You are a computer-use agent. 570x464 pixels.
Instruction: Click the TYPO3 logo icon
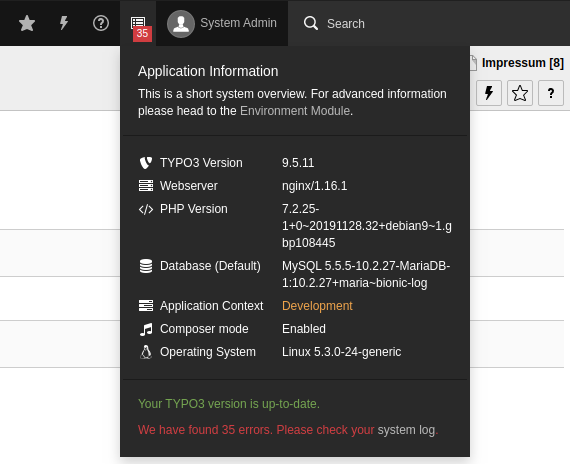pyautogui.click(x=146, y=163)
